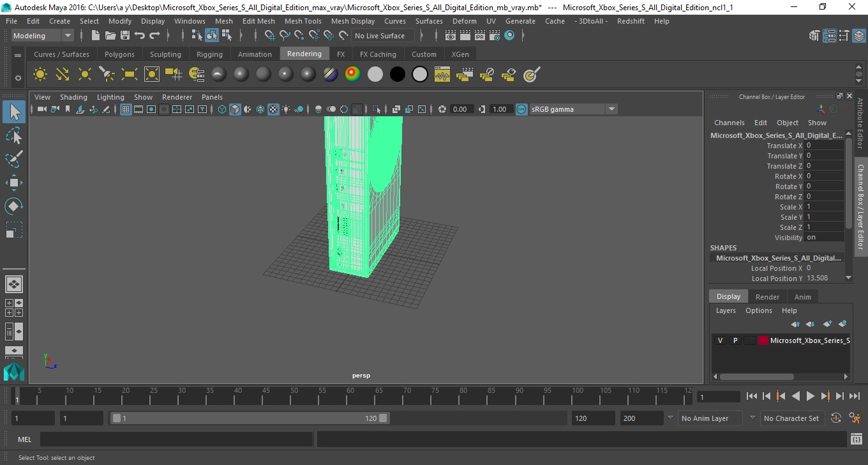The width and height of the screenshot is (868, 465).
Task: Toggle layer visibility V box
Action: pyautogui.click(x=721, y=340)
